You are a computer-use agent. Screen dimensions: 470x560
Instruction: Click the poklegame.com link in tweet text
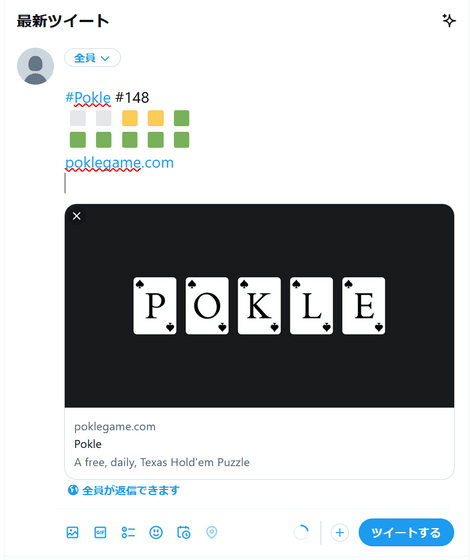[119, 163]
